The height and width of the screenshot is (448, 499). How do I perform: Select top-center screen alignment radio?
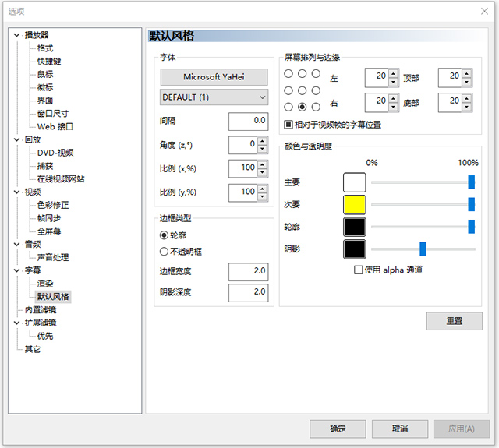tap(302, 74)
